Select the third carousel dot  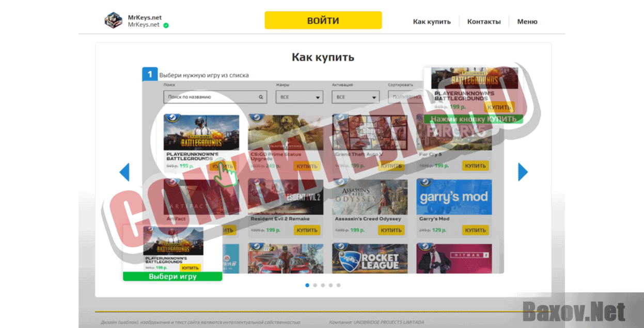click(x=323, y=285)
